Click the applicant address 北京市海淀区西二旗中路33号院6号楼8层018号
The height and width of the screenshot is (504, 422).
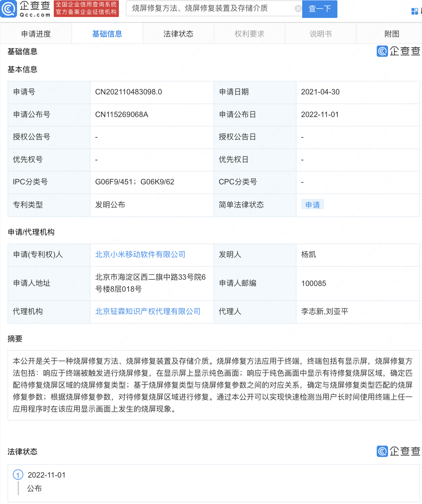pos(151,283)
